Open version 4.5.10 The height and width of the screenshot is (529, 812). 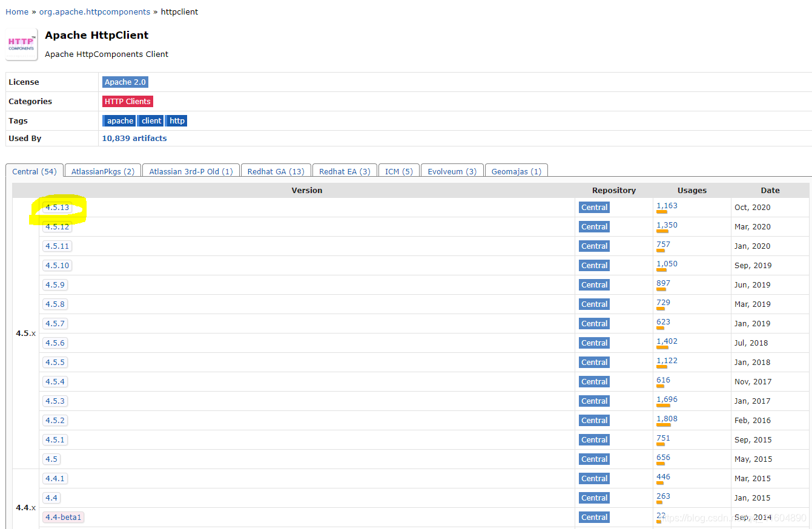point(57,266)
